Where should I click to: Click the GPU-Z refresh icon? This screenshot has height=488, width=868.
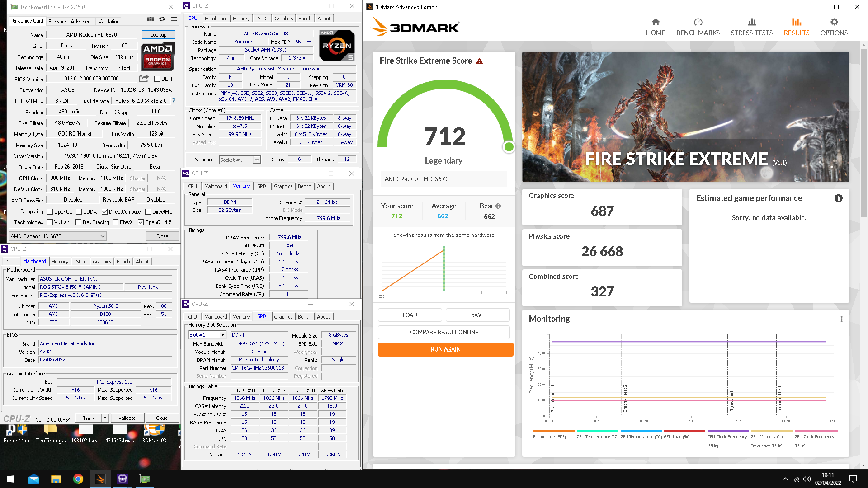click(162, 19)
